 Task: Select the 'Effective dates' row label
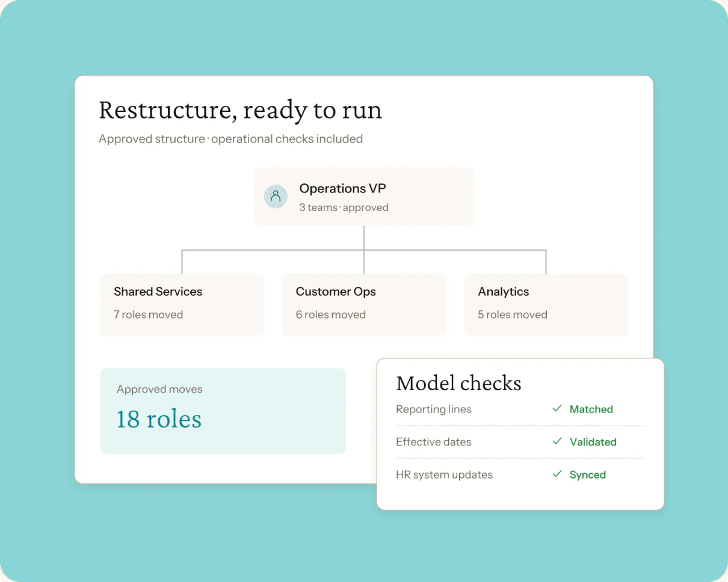tap(433, 442)
